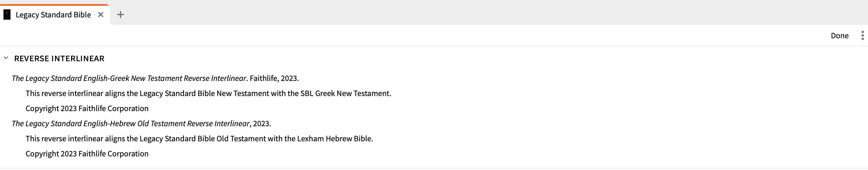Open English-Greek New Testament Reverse Interlinear title
The width and height of the screenshot is (868, 170).
[129, 78]
